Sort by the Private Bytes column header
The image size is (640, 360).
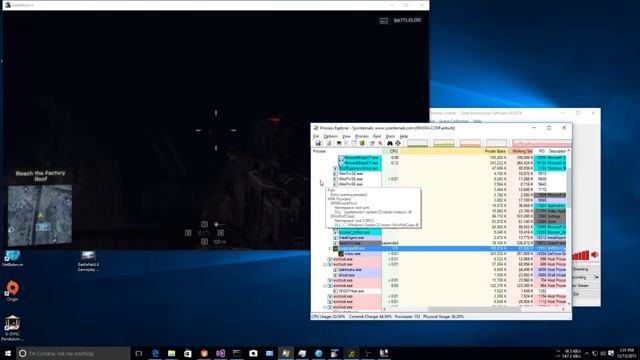pyautogui.click(x=453, y=151)
